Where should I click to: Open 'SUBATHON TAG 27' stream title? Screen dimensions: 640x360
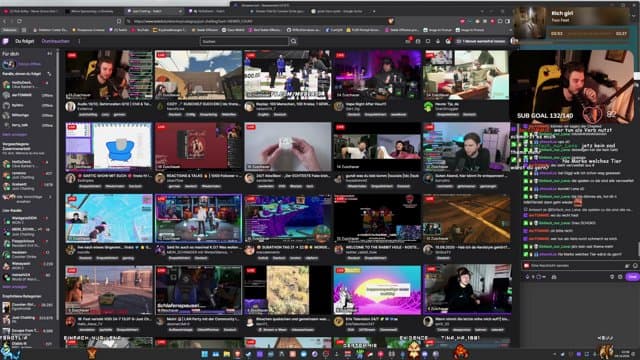coord(293,247)
